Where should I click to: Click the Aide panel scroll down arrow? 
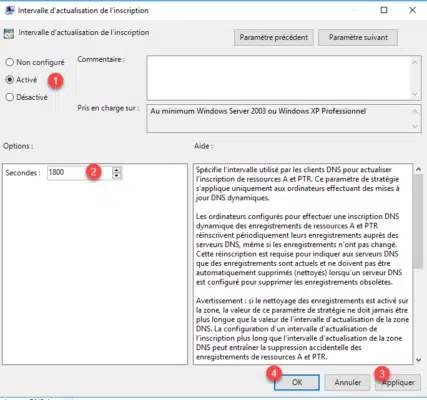(419, 360)
